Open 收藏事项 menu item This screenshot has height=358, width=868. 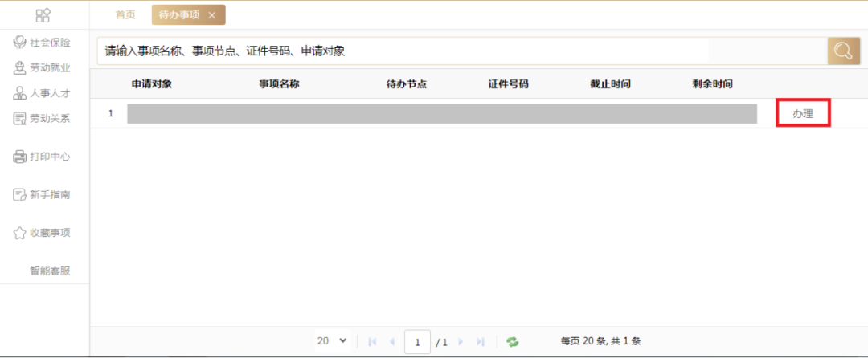[x=50, y=233]
